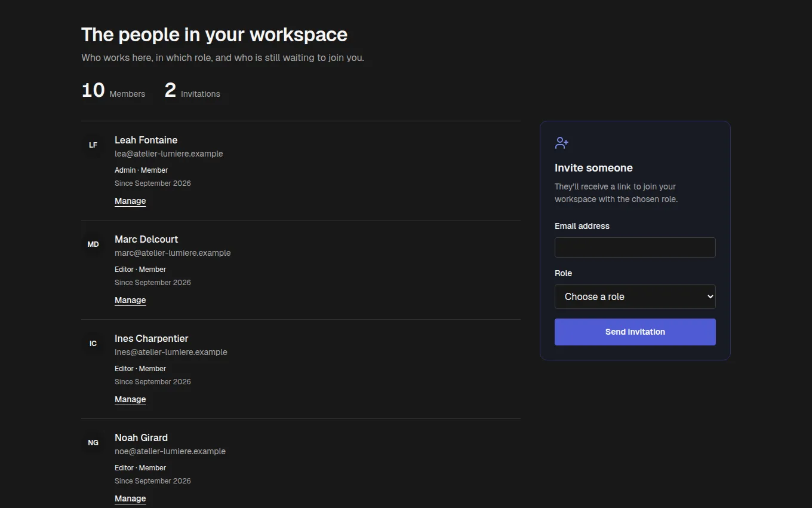This screenshot has width=812, height=508.
Task: Click Noah Girard's NG avatar
Action: (93, 443)
